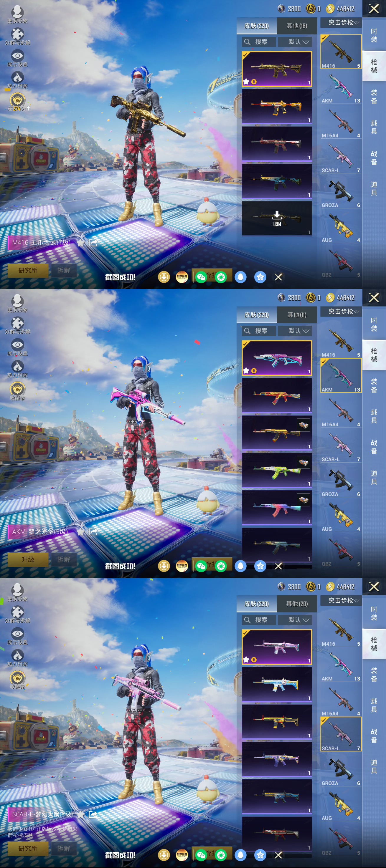Viewport: 386px width, 868px height.
Task: Tap the gift box badge on the gold AKM skin
Action: [x=303, y=425]
